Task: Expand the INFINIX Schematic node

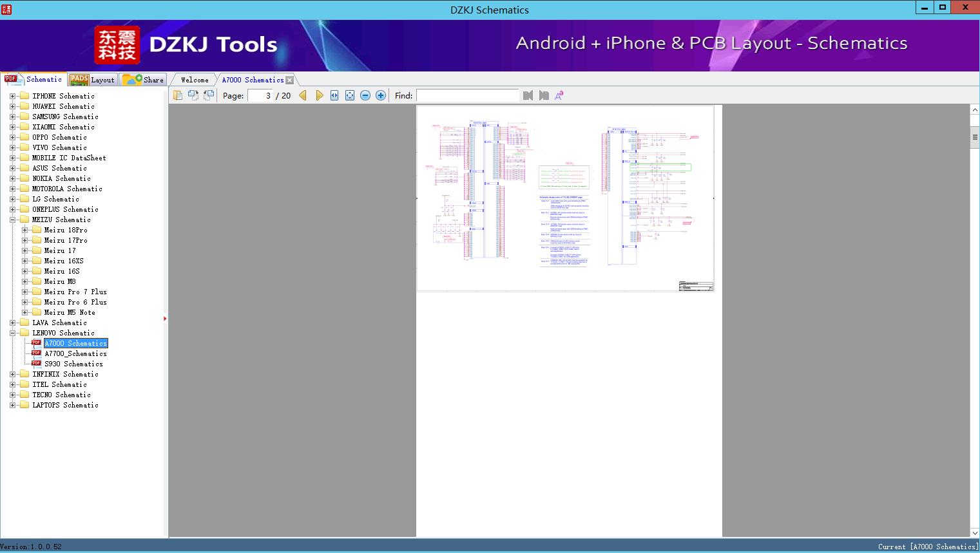Action: [x=12, y=374]
